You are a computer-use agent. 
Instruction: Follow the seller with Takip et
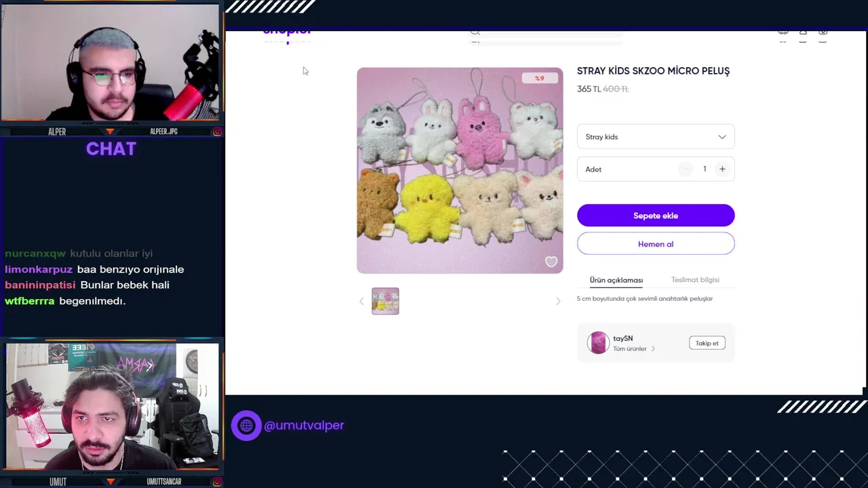707,343
